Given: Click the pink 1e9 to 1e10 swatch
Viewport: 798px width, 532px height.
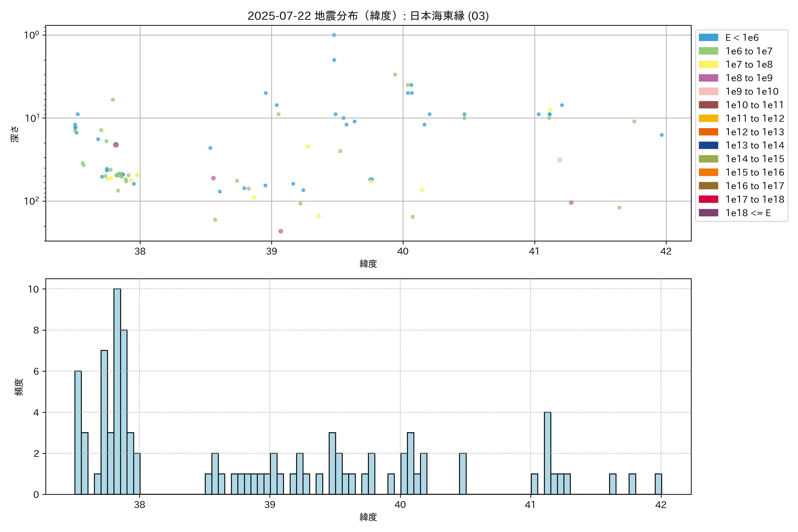Looking at the screenshot, I should coord(708,91).
